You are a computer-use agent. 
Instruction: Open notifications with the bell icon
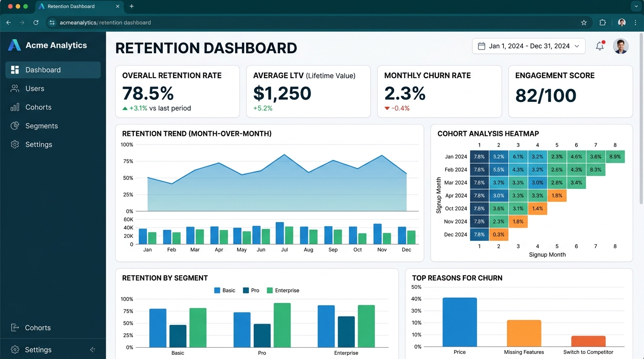pos(600,46)
